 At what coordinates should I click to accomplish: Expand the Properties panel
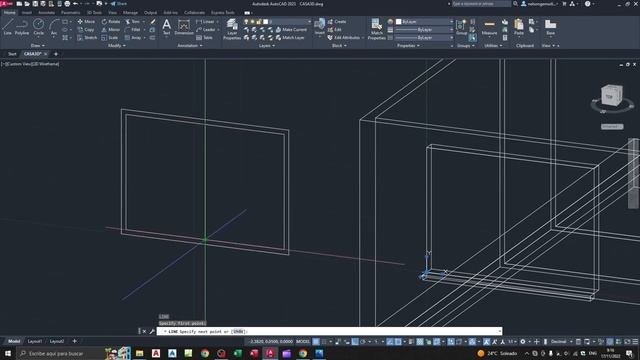pos(408,46)
